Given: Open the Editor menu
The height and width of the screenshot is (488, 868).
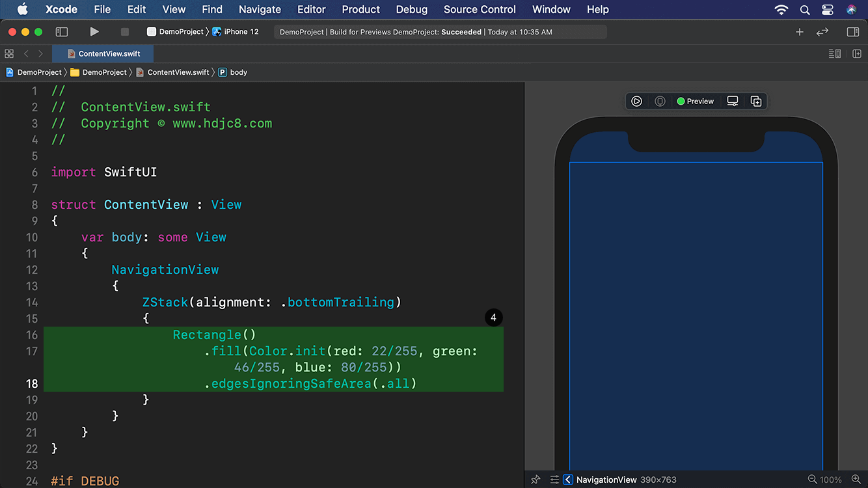Looking at the screenshot, I should click(x=312, y=9).
